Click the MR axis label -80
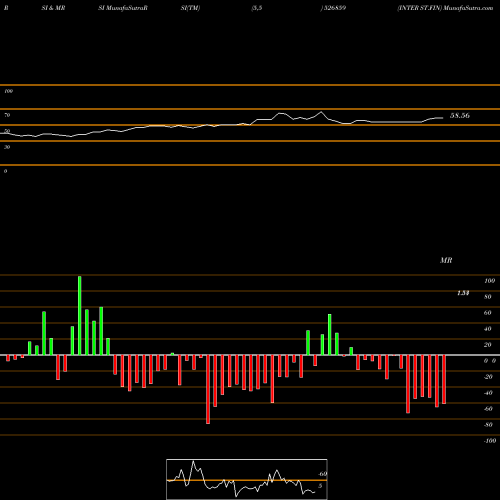The width and height of the screenshot is (500, 500). pos(488,425)
